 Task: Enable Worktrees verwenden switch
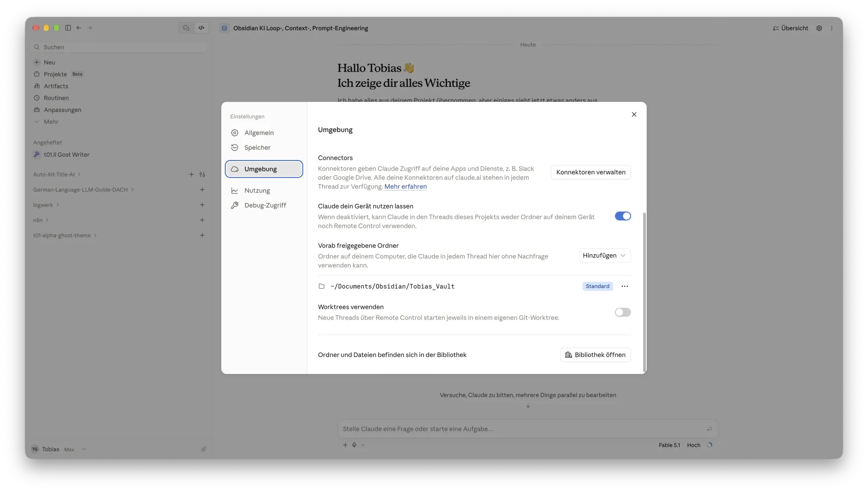coord(623,312)
